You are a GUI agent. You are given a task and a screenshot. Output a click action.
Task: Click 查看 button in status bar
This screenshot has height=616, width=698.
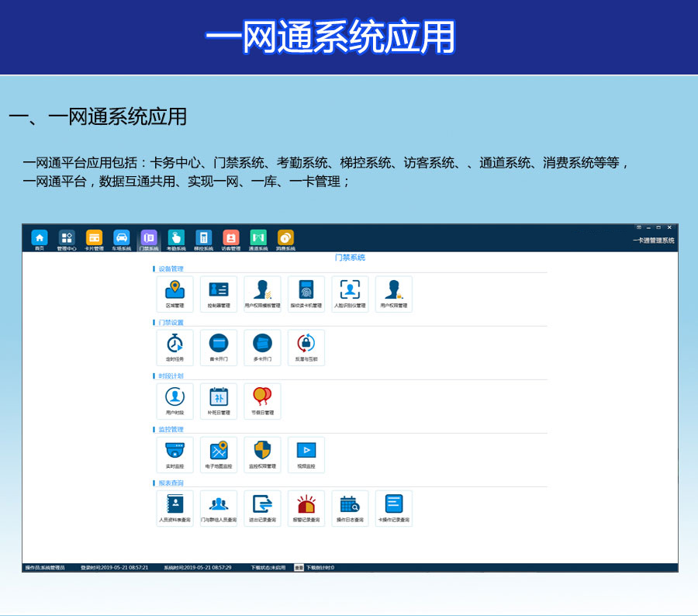[299, 568]
